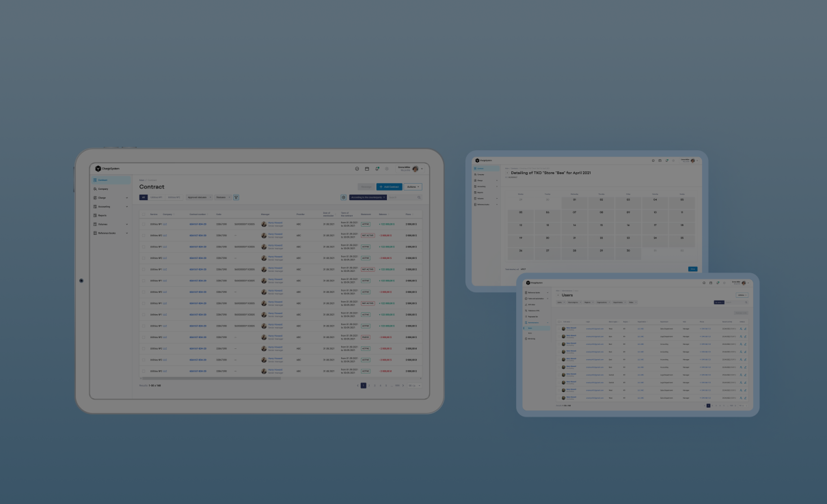Open the Approval statuses dropdown
This screenshot has width=827, height=504.
click(x=199, y=197)
